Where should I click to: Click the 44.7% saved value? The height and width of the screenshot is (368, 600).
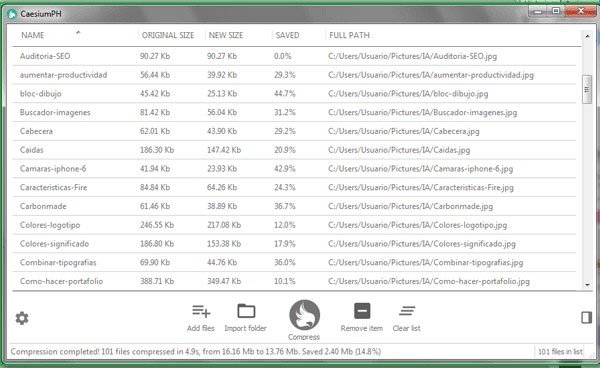285,94
